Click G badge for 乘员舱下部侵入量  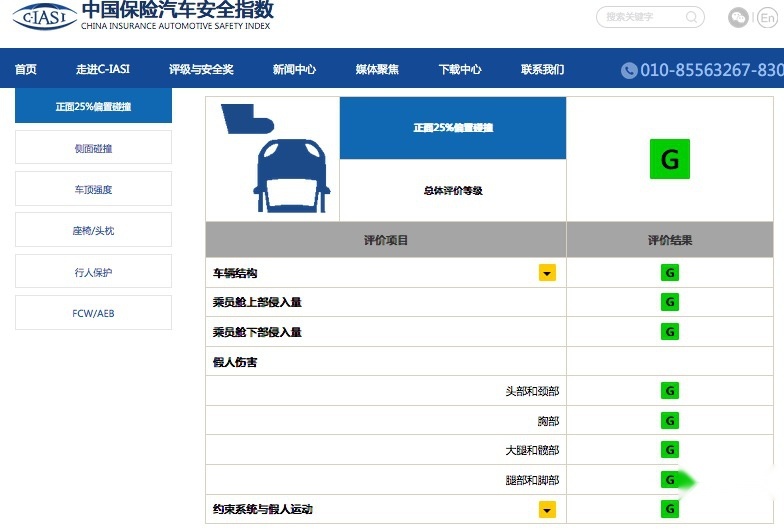point(670,332)
